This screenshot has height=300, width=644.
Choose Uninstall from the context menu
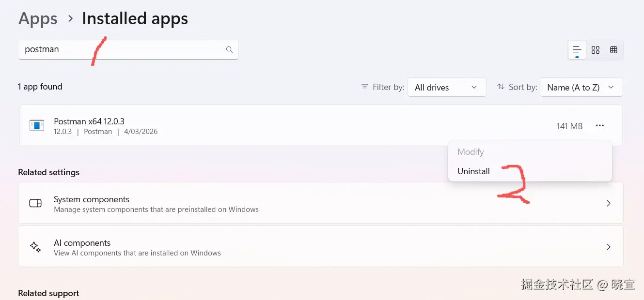pyautogui.click(x=473, y=171)
